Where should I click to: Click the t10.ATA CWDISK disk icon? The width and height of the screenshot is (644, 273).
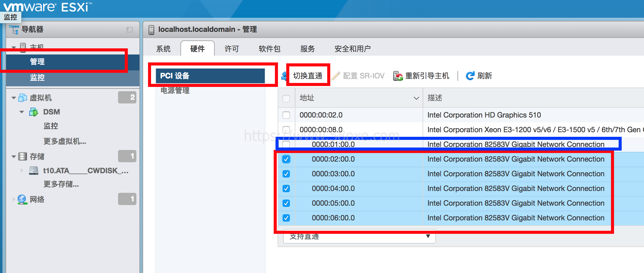coord(34,170)
